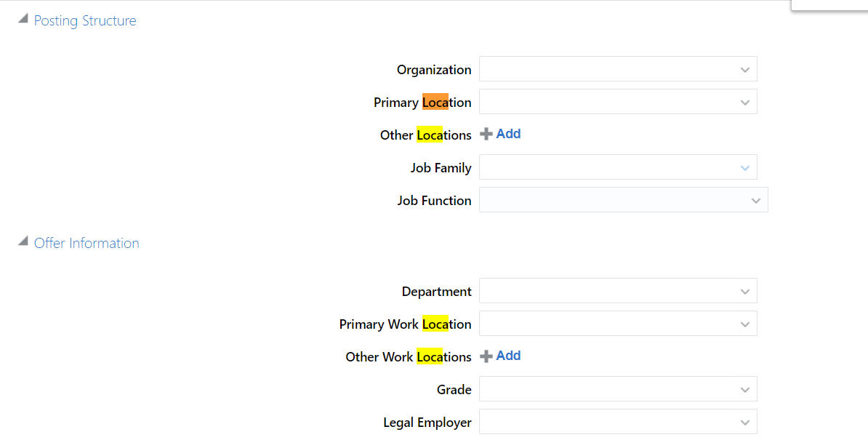
Task: Click the chevron on the Job Family dropdown
Action: 744,167
